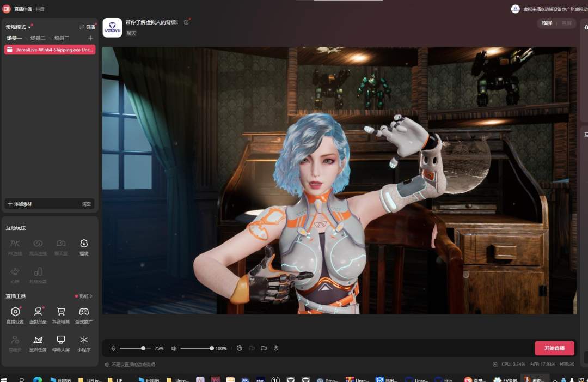This screenshot has height=382, width=588.
Task: Open the Steam taskbar item
Action: point(327,380)
